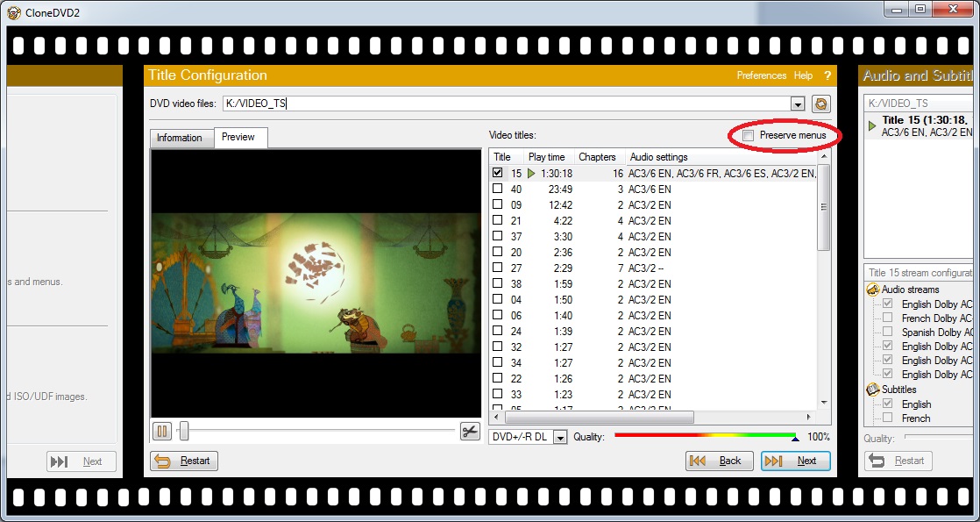Uncheck the title 15 checkbox
The height and width of the screenshot is (522, 980).
[498, 174]
